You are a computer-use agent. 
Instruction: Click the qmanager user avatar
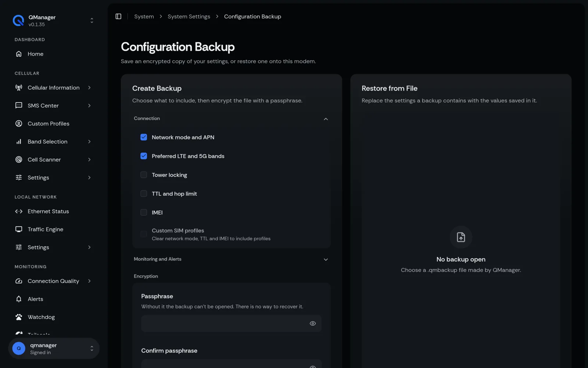pos(19,348)
